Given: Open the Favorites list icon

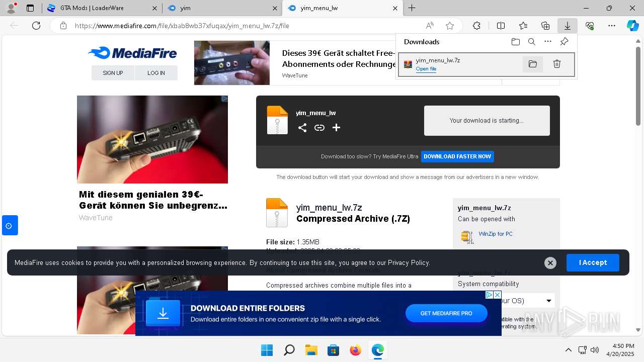Looking at the screenshot, I should point(523,26).
